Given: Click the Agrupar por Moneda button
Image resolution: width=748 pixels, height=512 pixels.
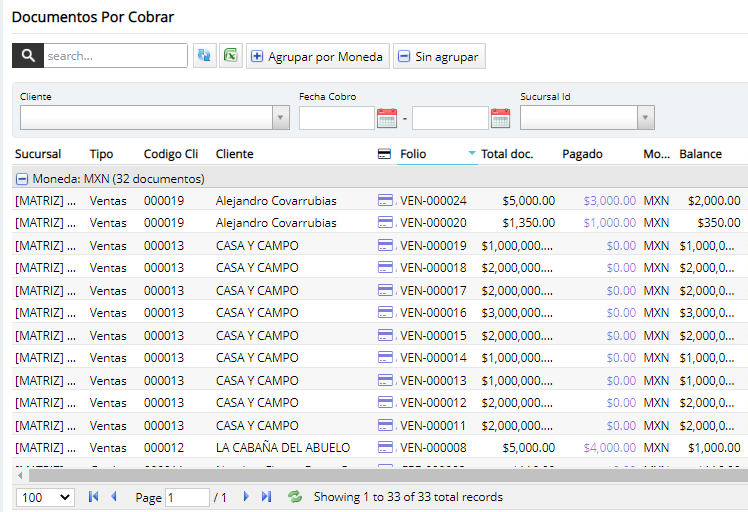Looking at the screenshot, I should click(317, 57).
